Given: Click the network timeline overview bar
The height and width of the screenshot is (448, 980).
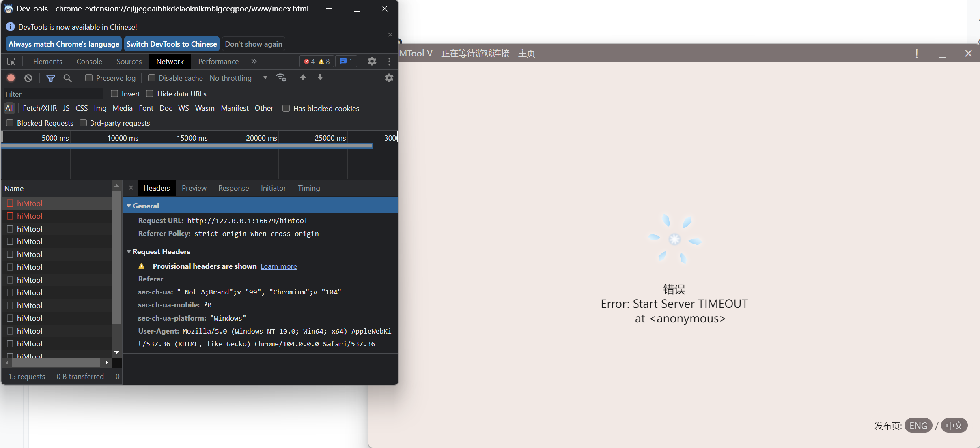Looking at the screenshot, I should (x=187, y=146).
